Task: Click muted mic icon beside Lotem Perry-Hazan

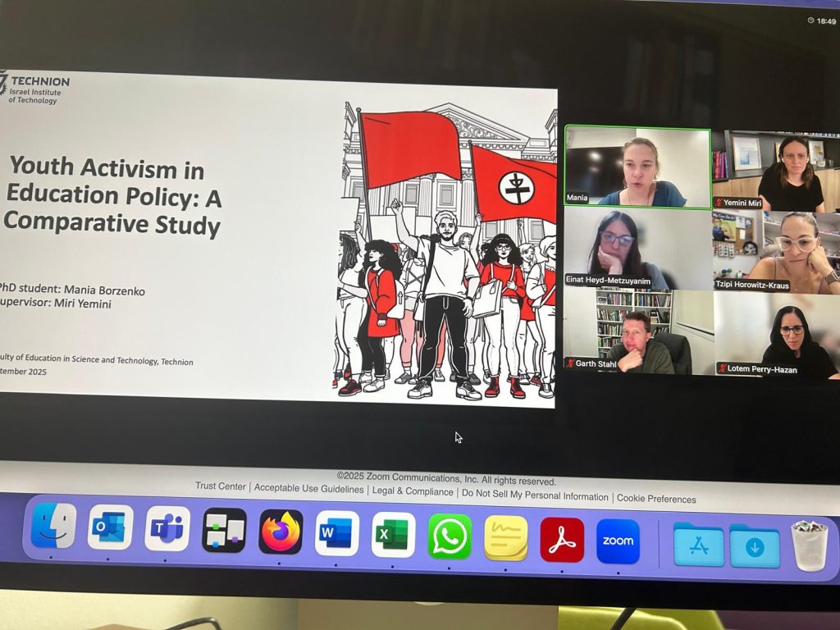Action: coord(723,368)
